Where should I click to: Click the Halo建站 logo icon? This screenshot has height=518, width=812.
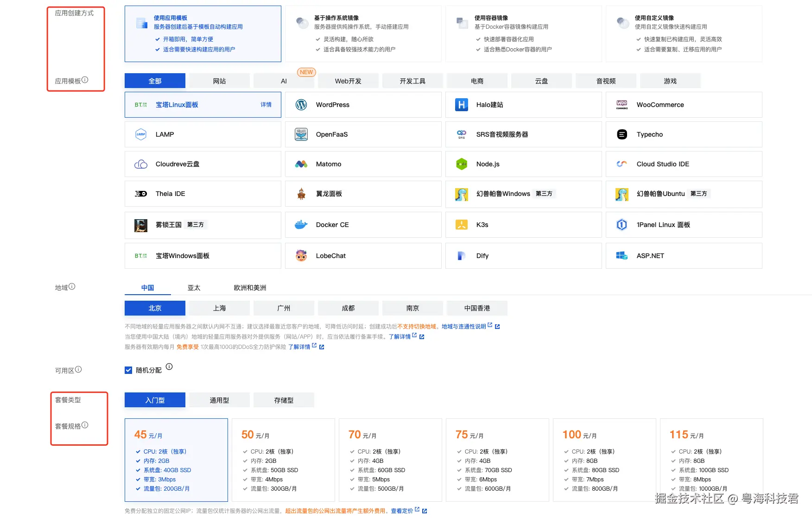click(462, 105)
